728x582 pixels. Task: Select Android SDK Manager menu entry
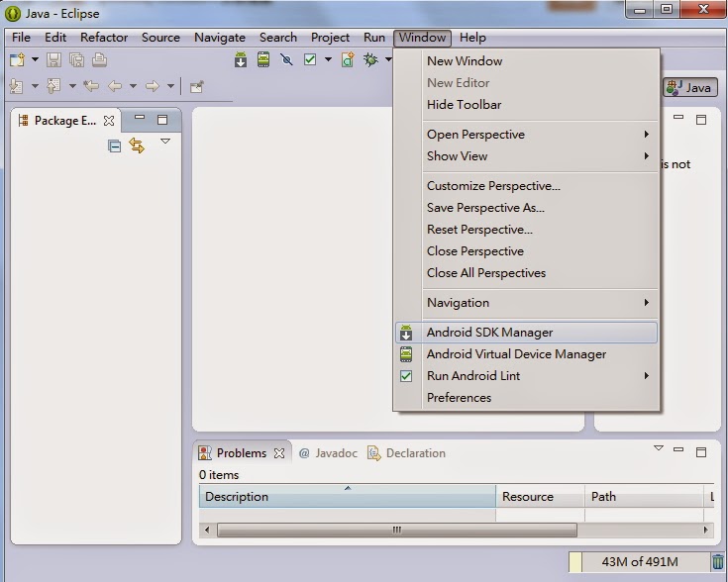click(x=527, y=333)
